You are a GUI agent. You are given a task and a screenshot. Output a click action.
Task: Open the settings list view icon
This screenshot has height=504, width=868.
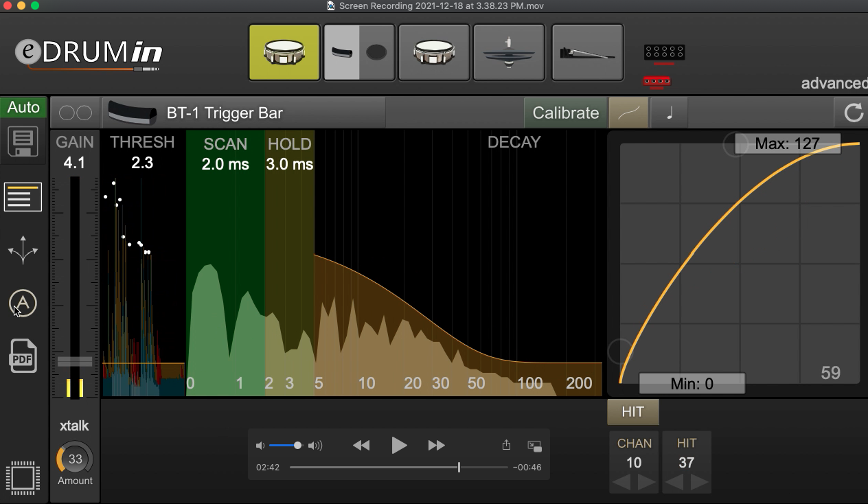(x=23, y=197)
